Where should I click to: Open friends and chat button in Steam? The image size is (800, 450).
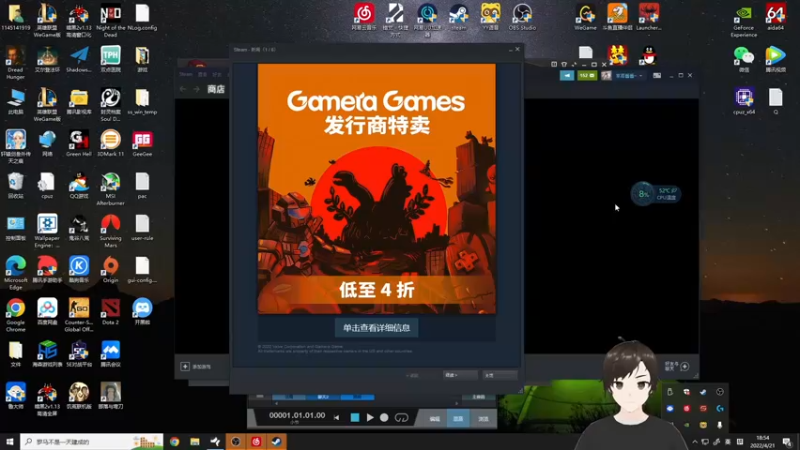pos(678,366)
